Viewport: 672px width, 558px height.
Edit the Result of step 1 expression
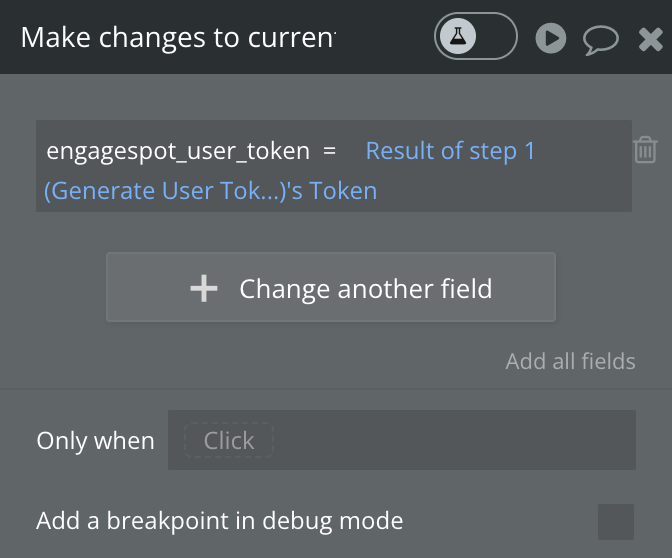[450, 151]
